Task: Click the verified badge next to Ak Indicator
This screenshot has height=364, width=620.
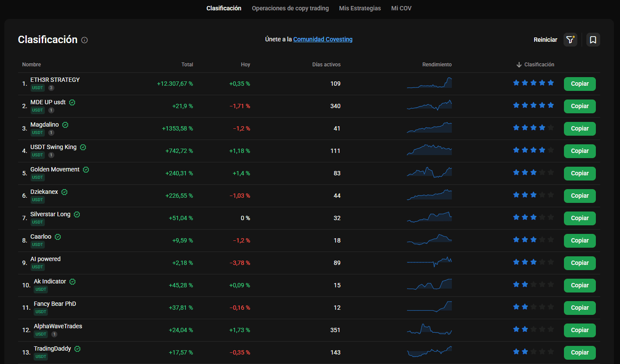Action: pos(73,282)
